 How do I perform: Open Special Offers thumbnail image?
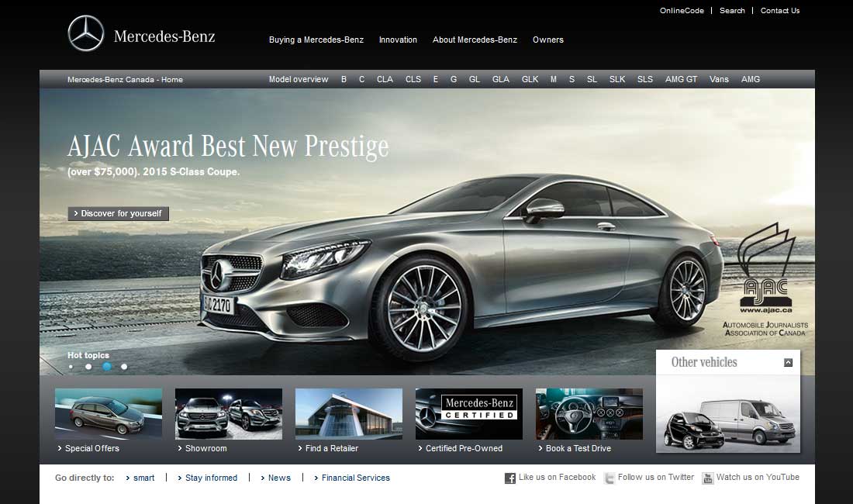(x=109, y=414)
